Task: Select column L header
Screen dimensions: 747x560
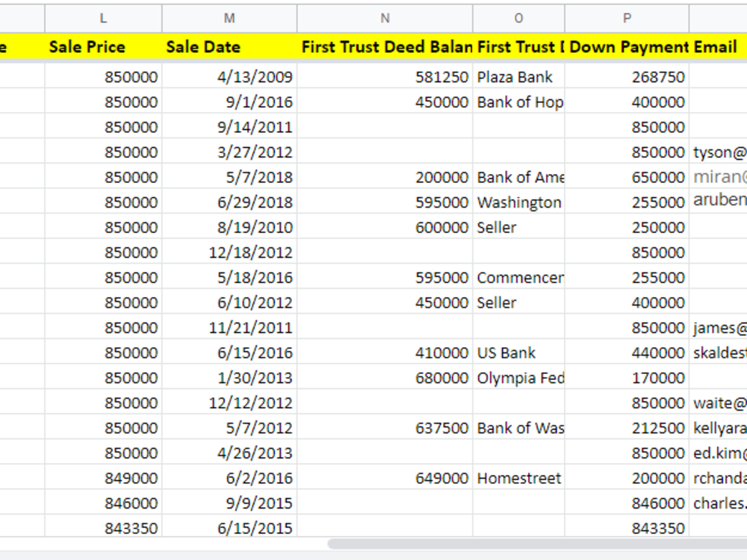Action: (103, 18)
